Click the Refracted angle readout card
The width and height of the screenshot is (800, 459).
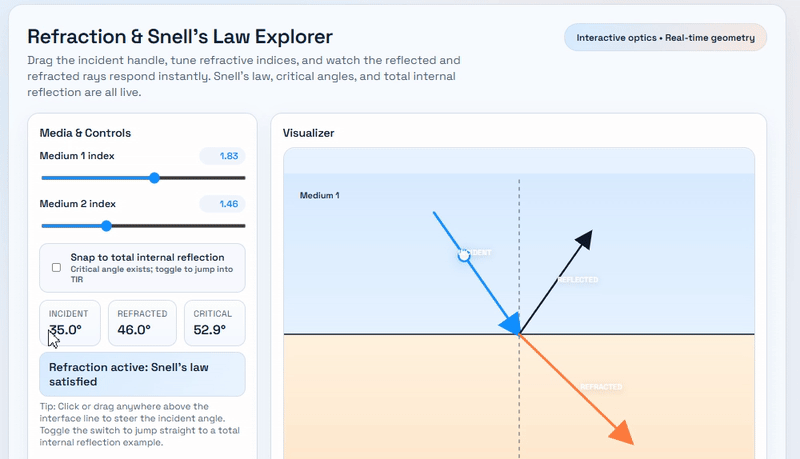coord(140,323)
